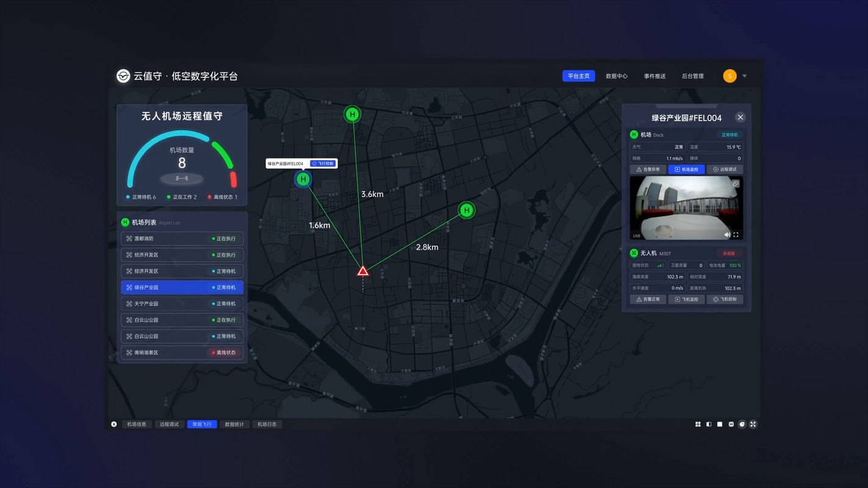Click the 云值守 platform logo

(x=123, y=76)
